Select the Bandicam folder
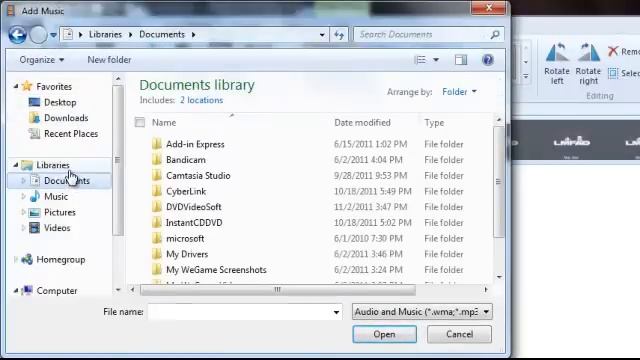Screen dimensions: 640x360 (x=186, y=160)
